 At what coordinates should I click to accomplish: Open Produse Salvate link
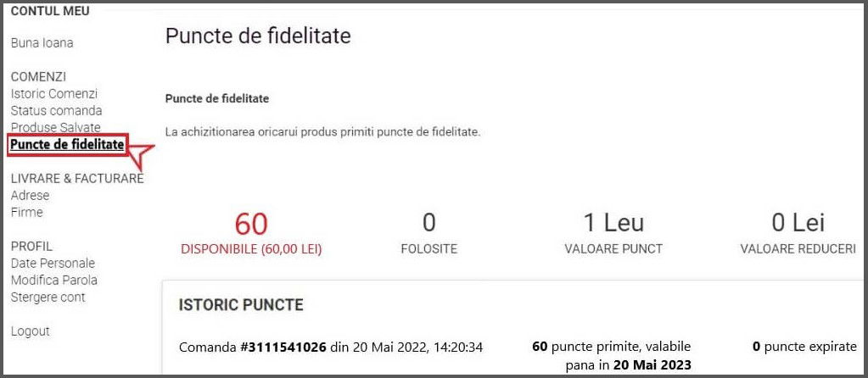pyautogui.click(x=56, y=127)
